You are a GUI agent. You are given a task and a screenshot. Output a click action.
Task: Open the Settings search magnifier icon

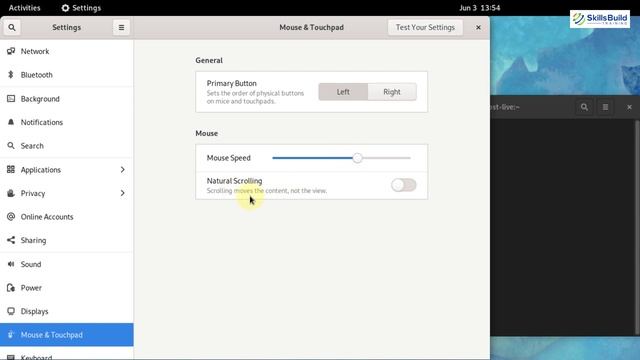[x=12, y=27]
